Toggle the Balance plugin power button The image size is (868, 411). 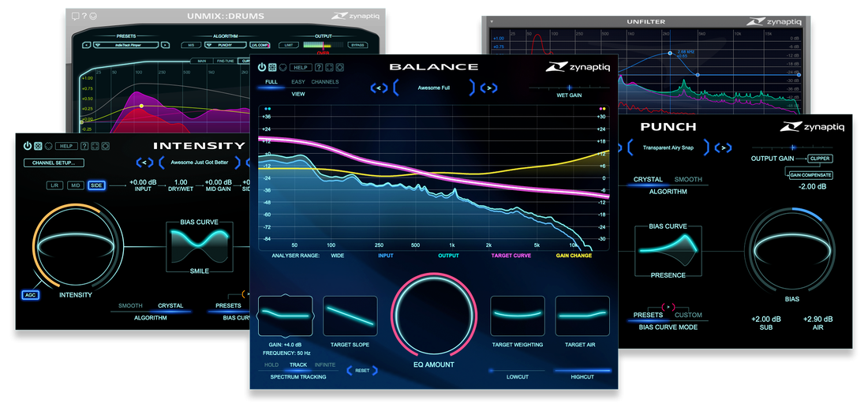pyautogui.click(x=262, y=67)
